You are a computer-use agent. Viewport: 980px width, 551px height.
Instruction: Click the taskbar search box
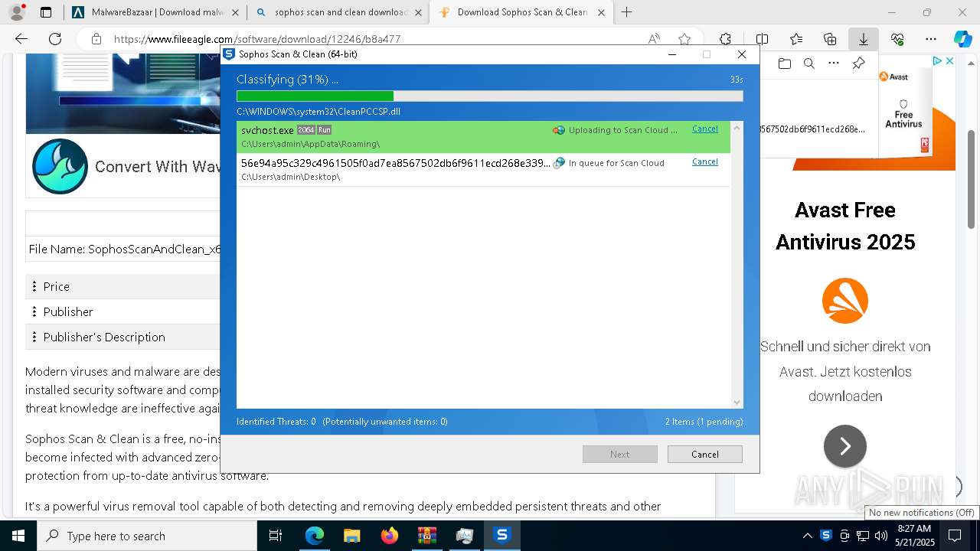tap(147, 536)
